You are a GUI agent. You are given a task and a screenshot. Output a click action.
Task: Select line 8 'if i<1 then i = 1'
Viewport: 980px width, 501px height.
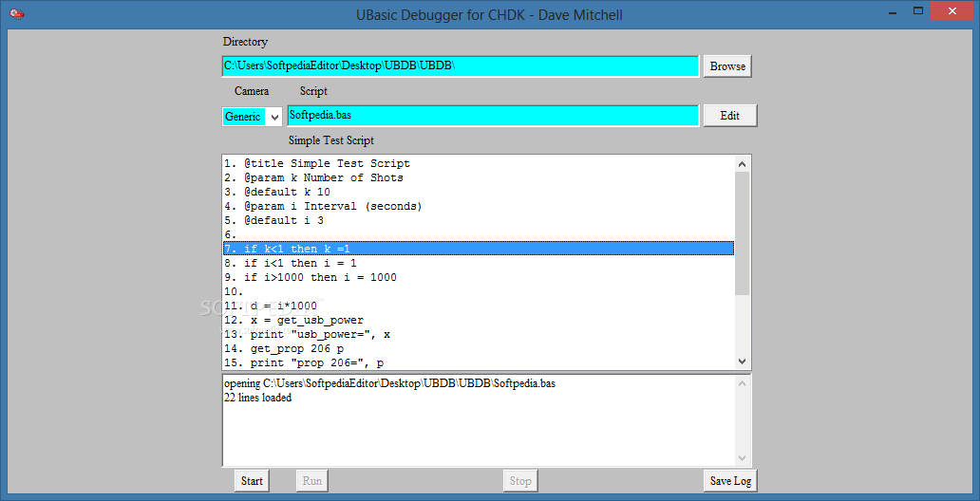(x=479, y=263)
